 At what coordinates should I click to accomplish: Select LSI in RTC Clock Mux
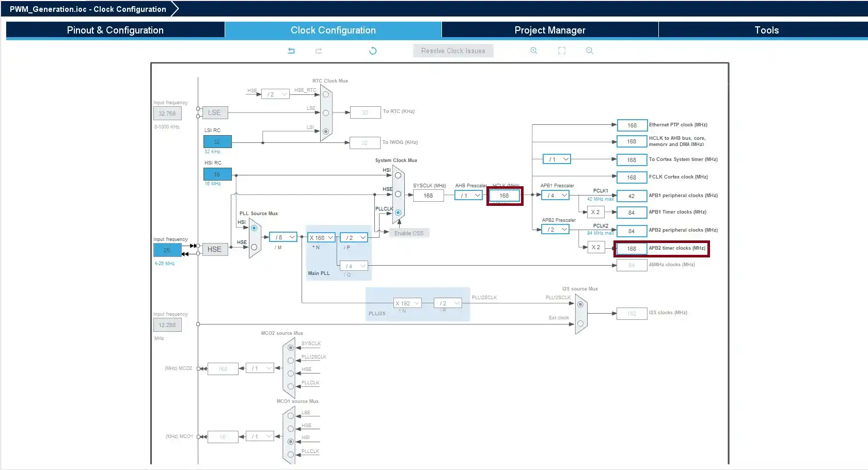326,132
